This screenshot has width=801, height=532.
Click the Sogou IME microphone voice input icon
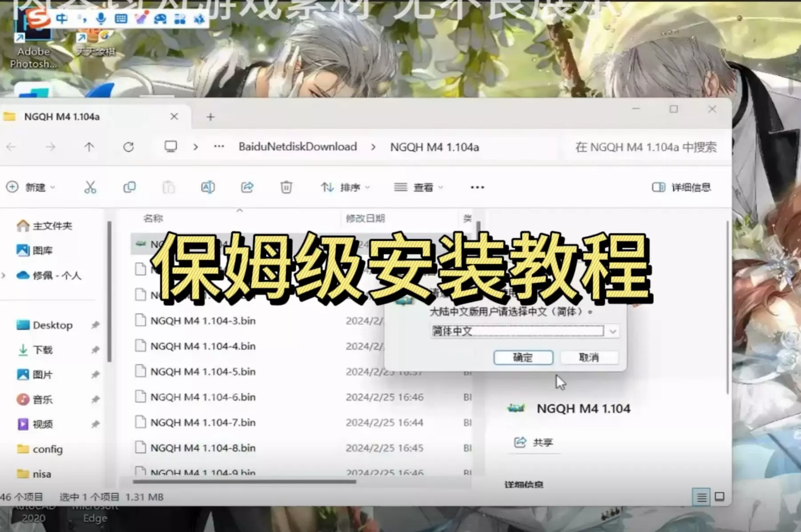(x=101, y=18)
